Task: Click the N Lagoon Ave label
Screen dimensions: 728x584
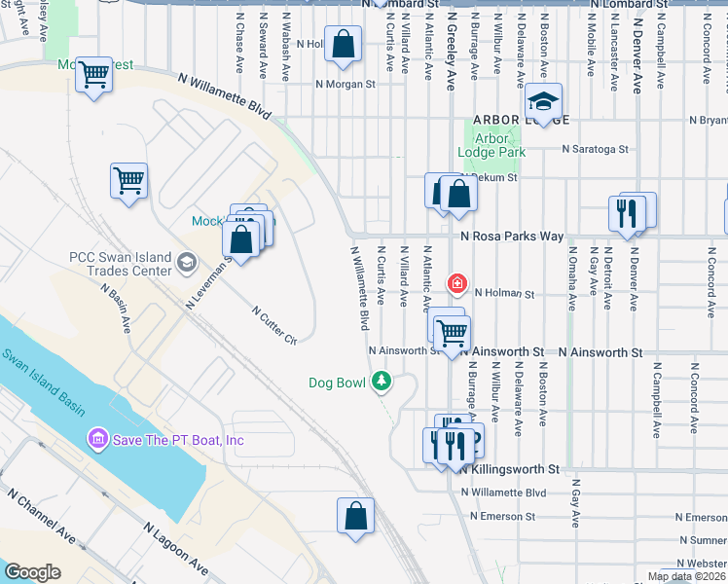Action: coord(176,548)
